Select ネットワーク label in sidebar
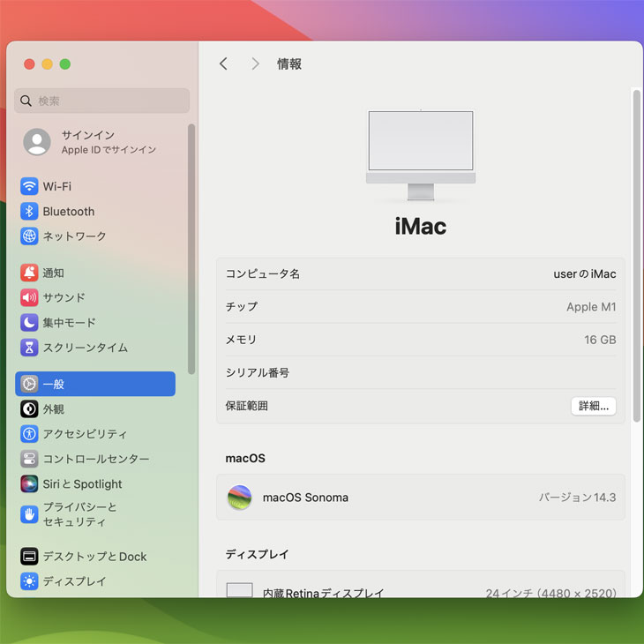The width and height of the screenshot is (644, 644). (74, 236)
